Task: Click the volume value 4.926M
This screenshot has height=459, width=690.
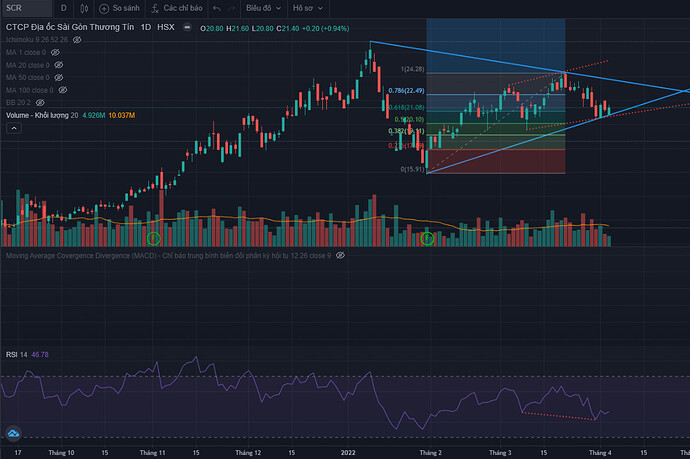Action: tap(94, 115)
